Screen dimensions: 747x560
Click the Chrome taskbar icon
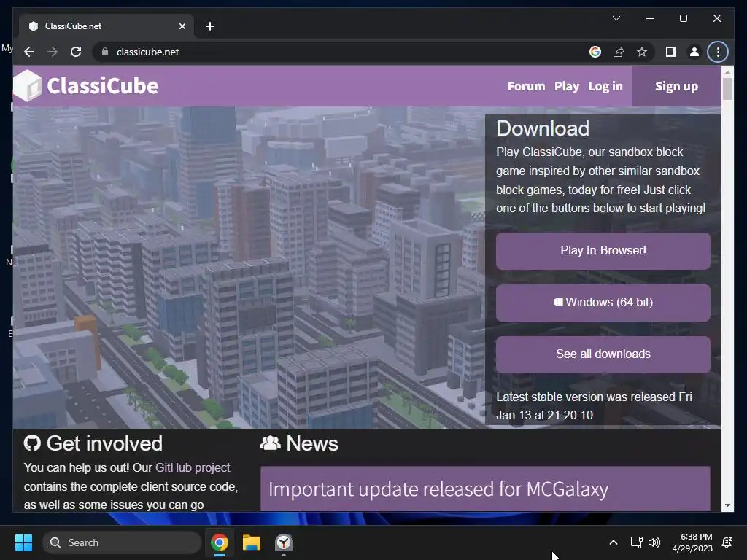220,542
